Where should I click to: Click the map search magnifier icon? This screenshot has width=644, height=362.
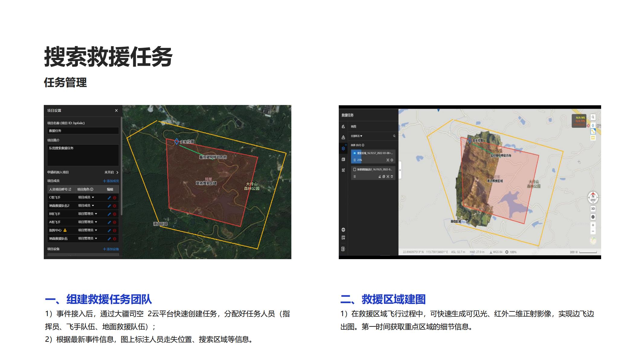coord(593,117)
